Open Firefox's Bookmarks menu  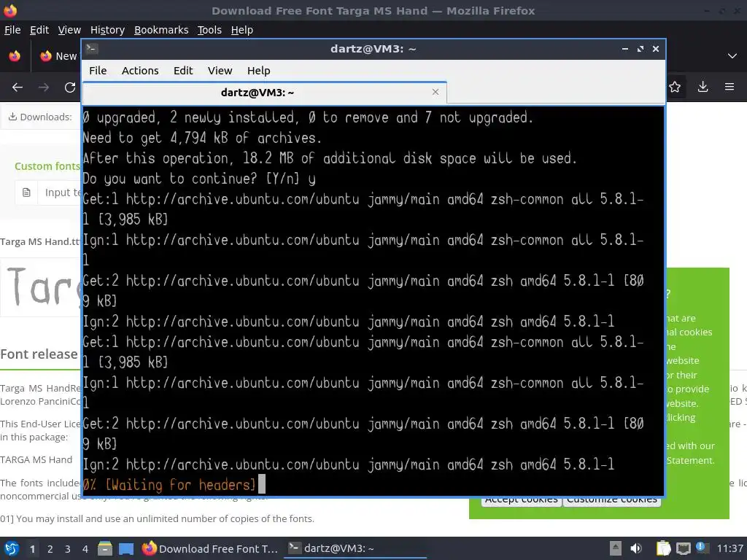pyautogui.click(x=161, y=30)
